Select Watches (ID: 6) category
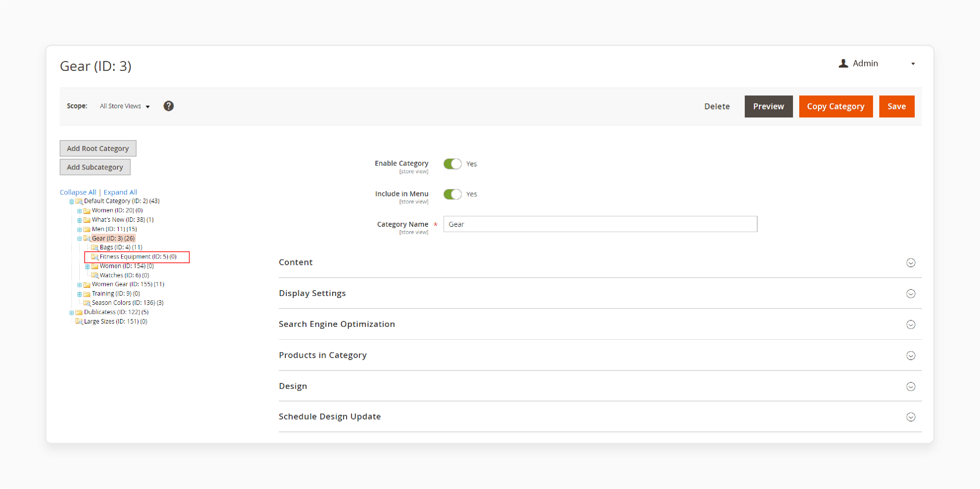 124,275
